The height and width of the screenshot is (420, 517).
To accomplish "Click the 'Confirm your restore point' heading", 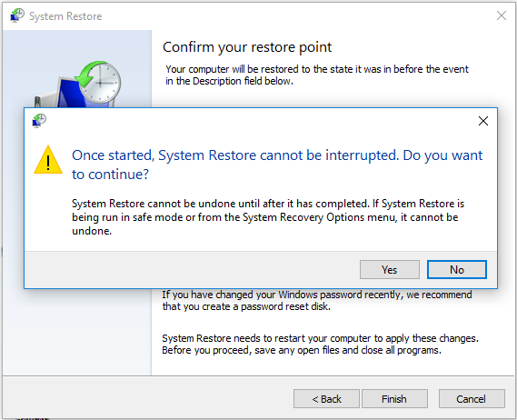I will (247, 47).
